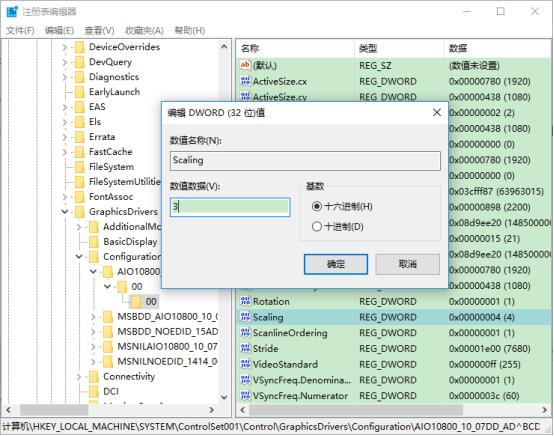Click the FileSystem folder icon
This screenshot has width=554, height=436.
coord(80,167)
